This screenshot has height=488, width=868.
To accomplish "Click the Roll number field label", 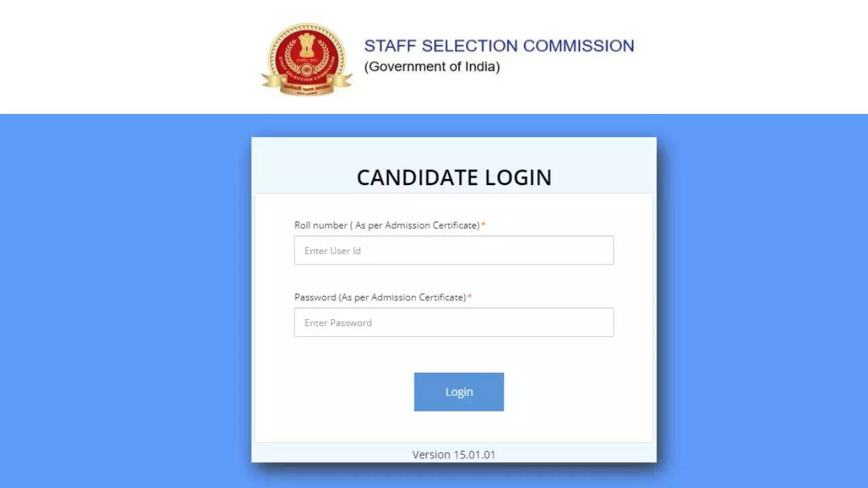I will pyautogui.click(x=387, y=225).
